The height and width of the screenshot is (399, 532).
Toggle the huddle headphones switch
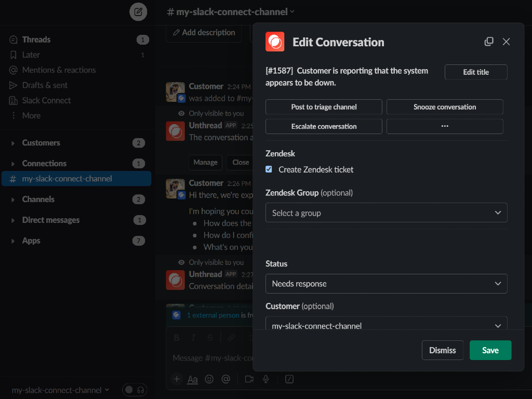[135, 390]
